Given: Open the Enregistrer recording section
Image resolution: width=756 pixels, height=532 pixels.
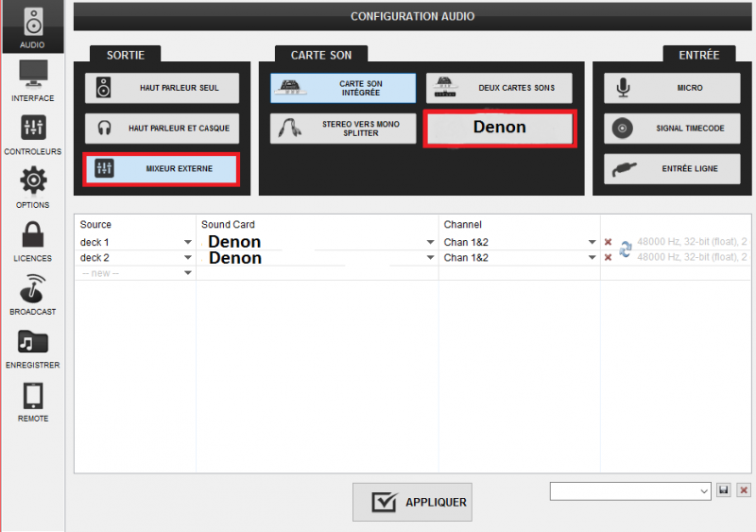Looking at the screenshot, I should click(33, 348).
